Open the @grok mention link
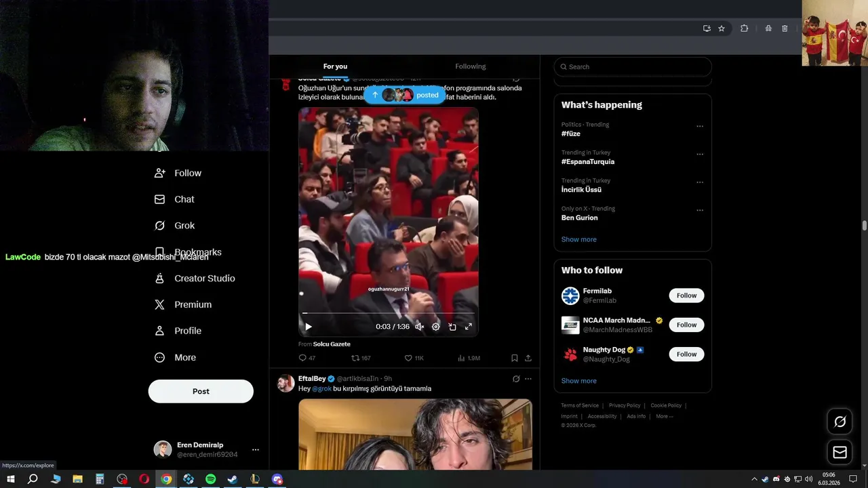The width and height of the screenshot is (868, 488). (x=321, y=388)
